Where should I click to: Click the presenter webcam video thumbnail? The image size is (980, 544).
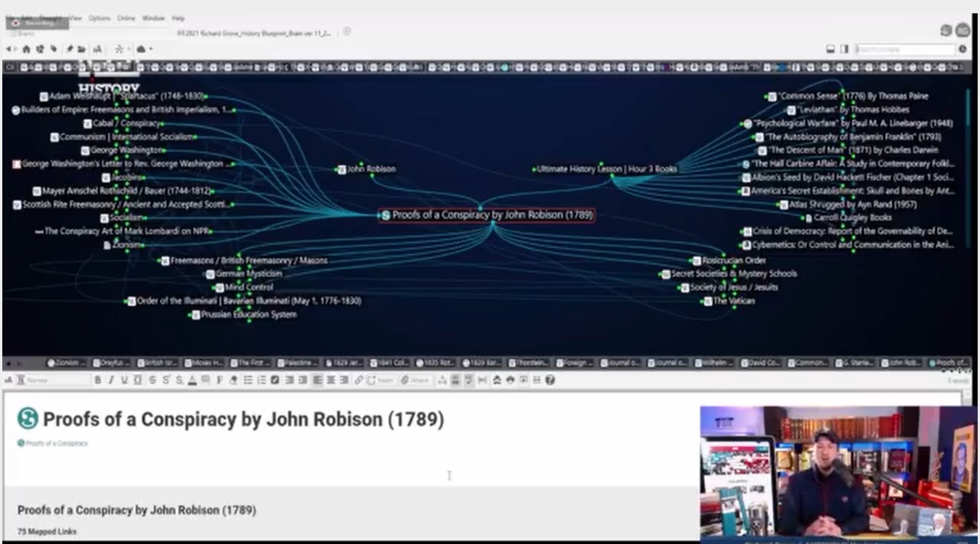[x=838, y=472]
